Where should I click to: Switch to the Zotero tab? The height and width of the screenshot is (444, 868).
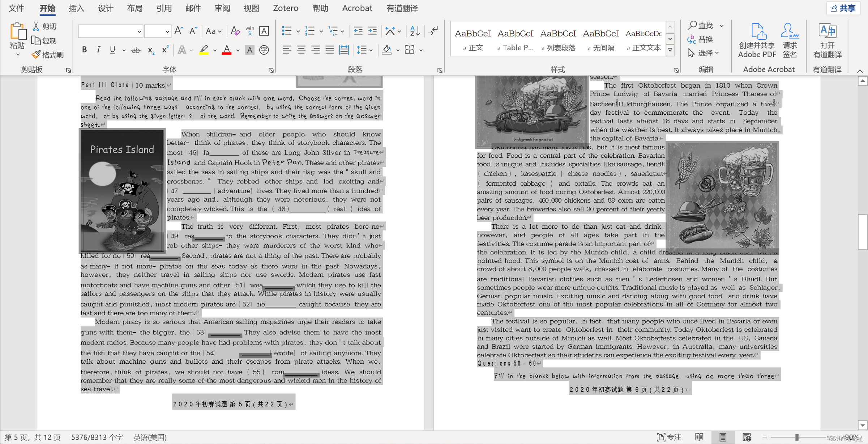click(286, 8)
